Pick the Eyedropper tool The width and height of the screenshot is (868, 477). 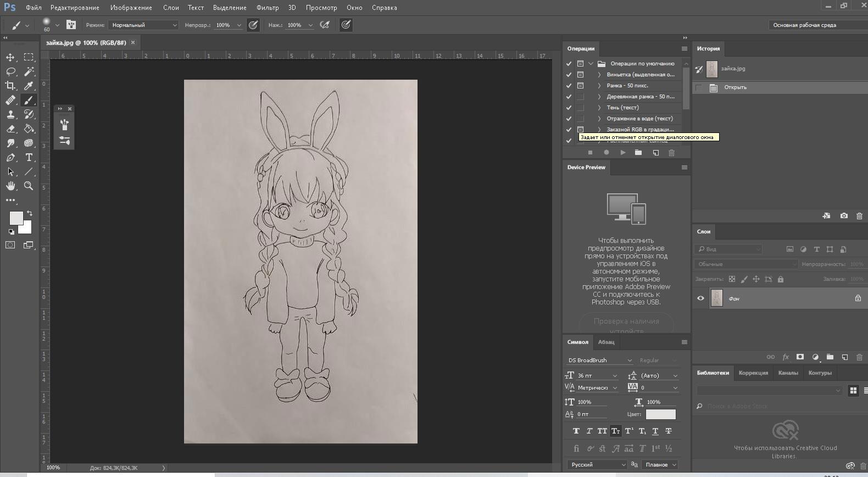click(29, 86)
